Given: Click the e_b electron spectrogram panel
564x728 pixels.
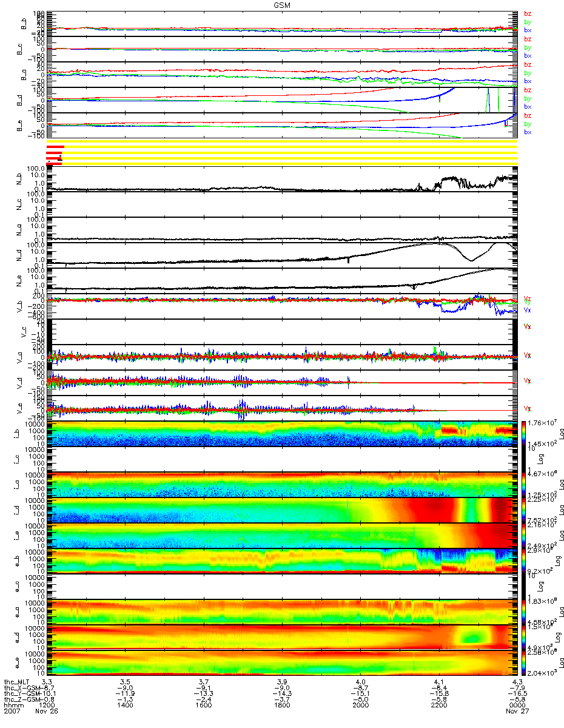Looking at the screenshot, I should (x=282, y=561).
